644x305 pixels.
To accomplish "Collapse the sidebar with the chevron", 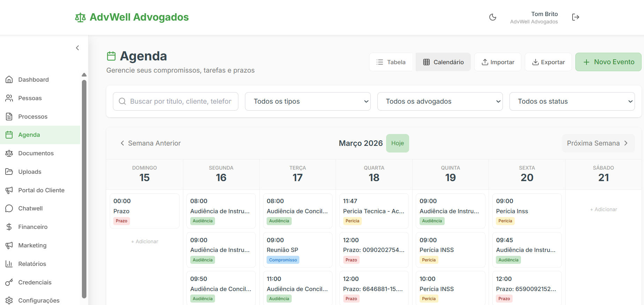I will (x=77, y=48).
